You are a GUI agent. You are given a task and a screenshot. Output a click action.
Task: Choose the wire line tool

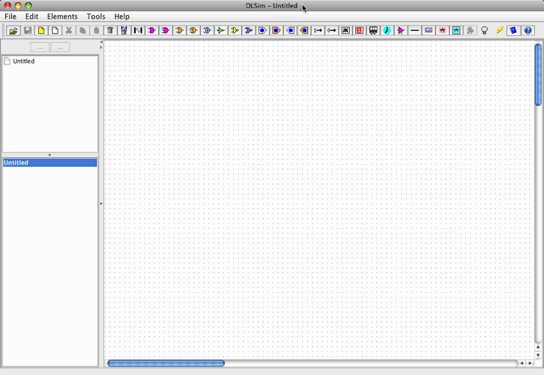[x=415, y=31]
